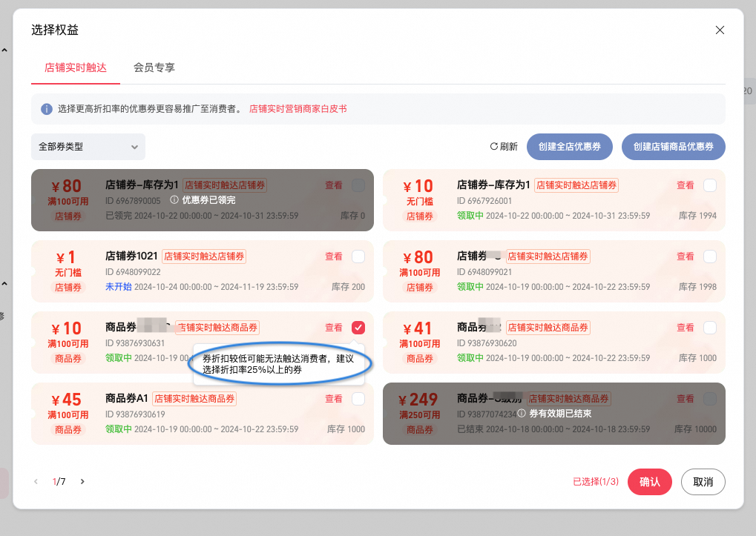Click the 已选择(1/3) selection counter
The height and width of the screenshot is (536, 756).
pyautogui.click(x=596, y=482)
